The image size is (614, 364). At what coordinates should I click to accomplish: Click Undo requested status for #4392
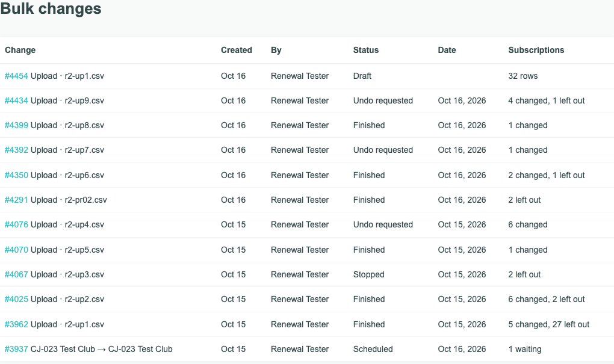tap(383, 150)
